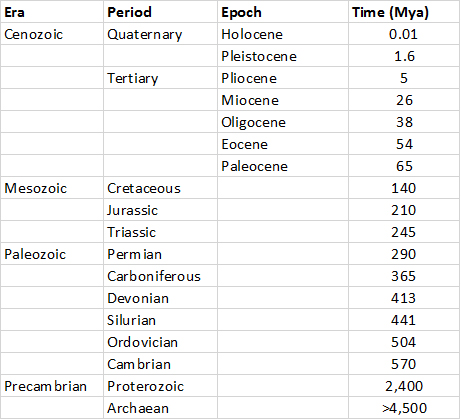461x420 pixels.
Task: Select the Holocene epoch cell
Action: coord(283,34)
